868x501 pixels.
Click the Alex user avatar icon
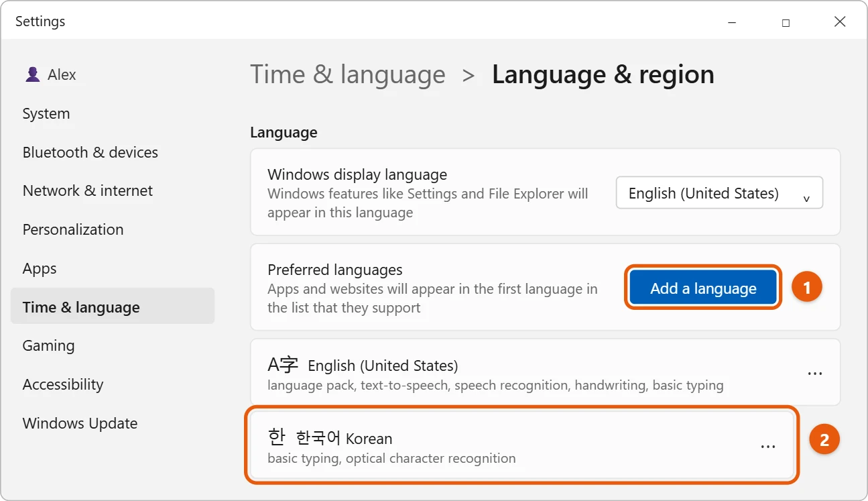point(32,74)
